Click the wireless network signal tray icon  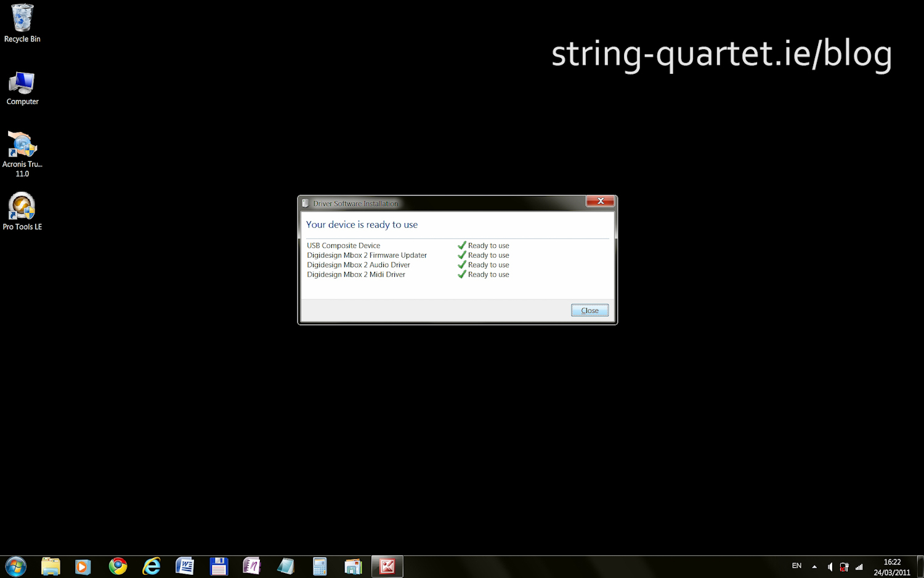(x=859, y=567)
